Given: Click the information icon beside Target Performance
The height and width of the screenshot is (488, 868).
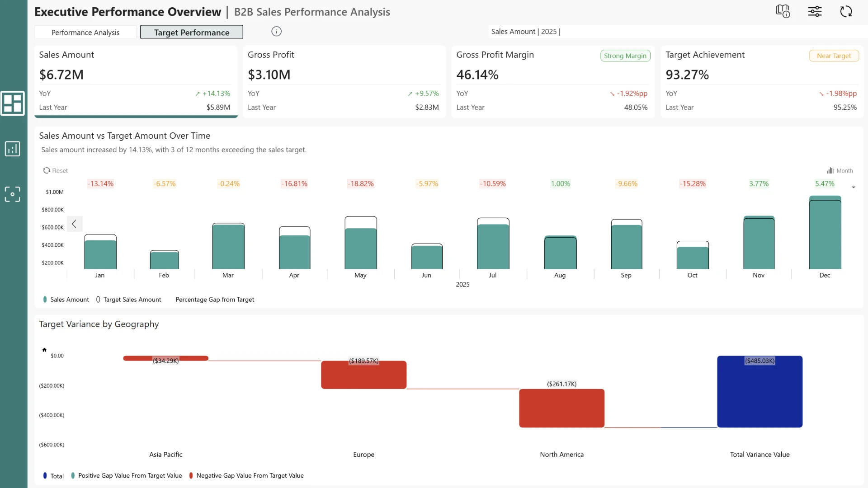Looking at the screenshot, I should tap(276, 32).
